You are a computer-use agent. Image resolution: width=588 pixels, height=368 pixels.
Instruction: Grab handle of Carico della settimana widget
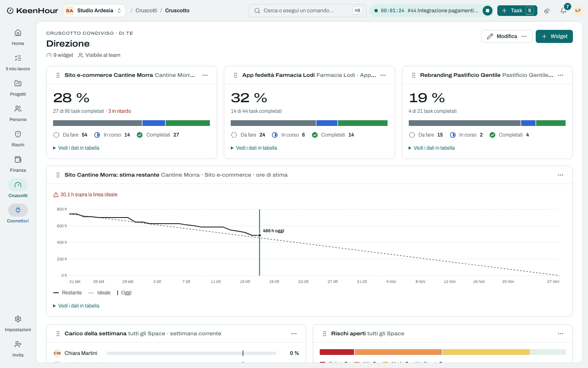58,334
